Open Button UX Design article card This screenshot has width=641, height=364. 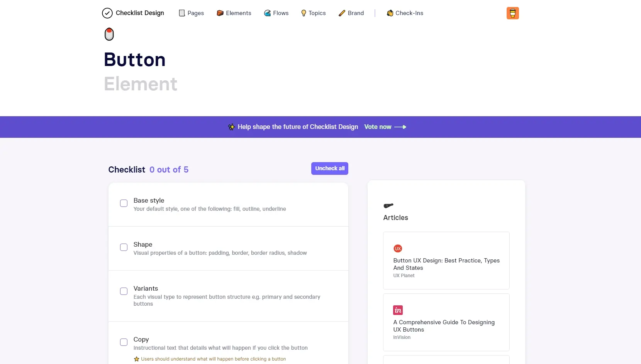[x=446, y=261]
